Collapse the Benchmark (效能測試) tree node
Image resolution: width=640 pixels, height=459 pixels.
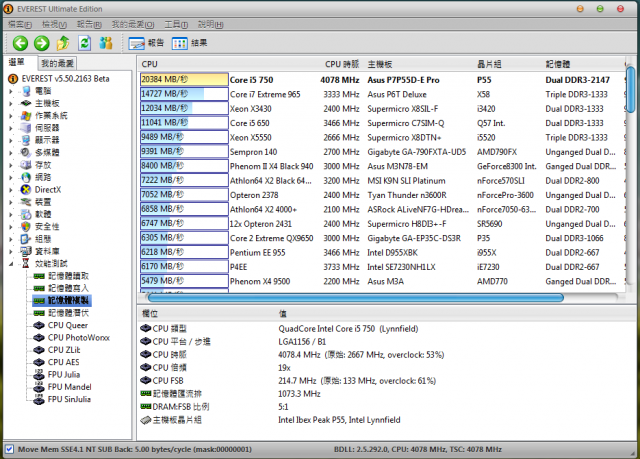point(11,264)
